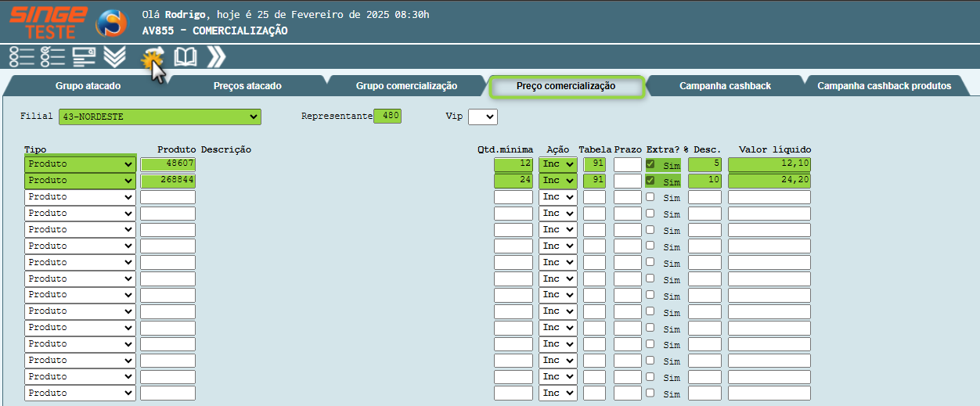Screen dimensions: 980x406
Task: Open the Campanha cashback produtos tab
Action: click(884, 86)
